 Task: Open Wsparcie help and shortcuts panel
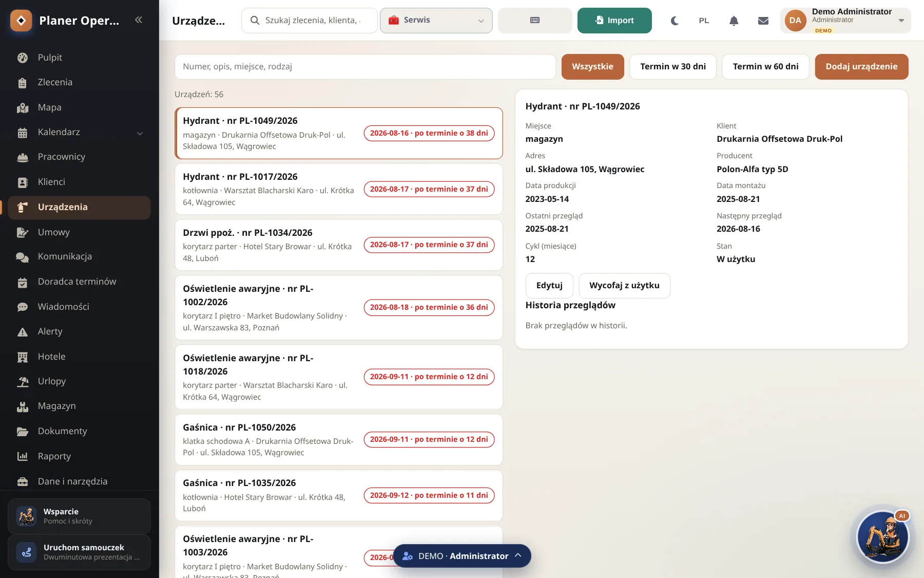[x=80, y=516]
